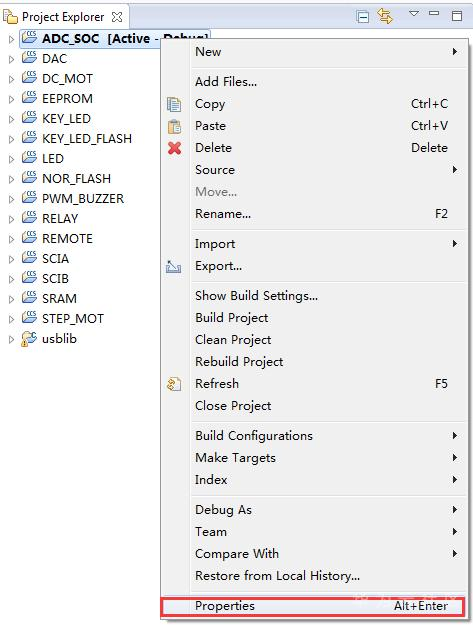Select the PWM_BUZZER project
This screenshot has width=473, height=625.
pyautogui.click(x=83, y=199)
